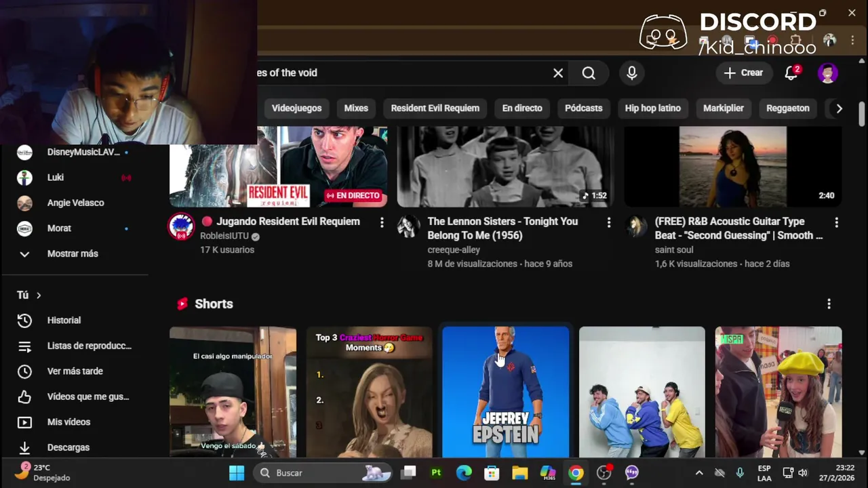Select the Resident Evil Requiem chip
This screenshot has width=868, height=488.
coord(435,108)
